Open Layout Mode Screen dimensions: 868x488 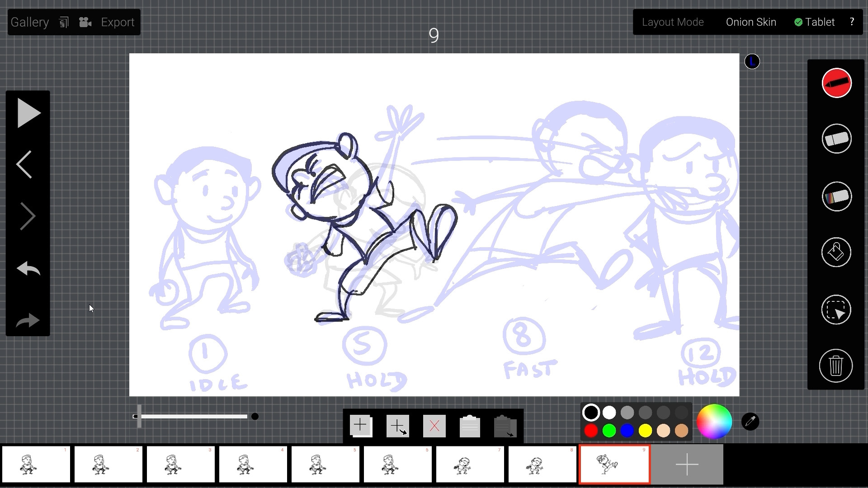pos(673,22)
